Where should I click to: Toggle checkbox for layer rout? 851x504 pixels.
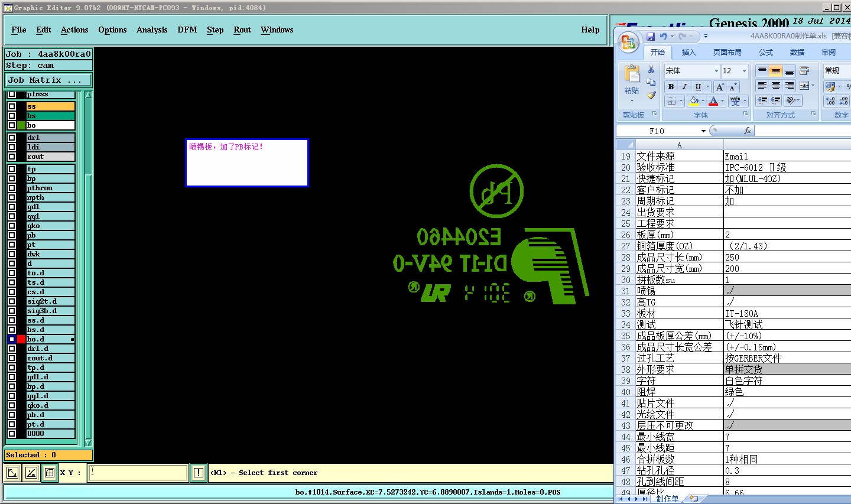tap(12, 157)
